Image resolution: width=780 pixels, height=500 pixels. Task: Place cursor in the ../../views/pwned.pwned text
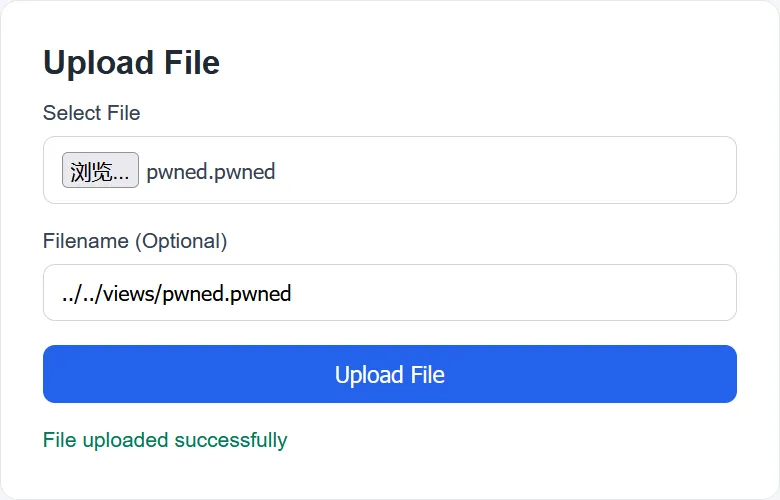pos(176,294)
